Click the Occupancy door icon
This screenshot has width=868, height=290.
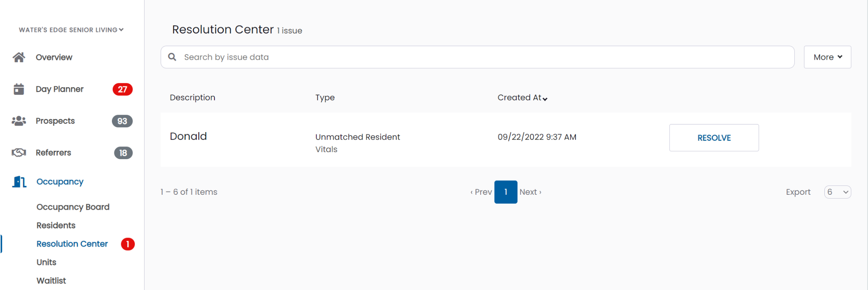[19, 182]
